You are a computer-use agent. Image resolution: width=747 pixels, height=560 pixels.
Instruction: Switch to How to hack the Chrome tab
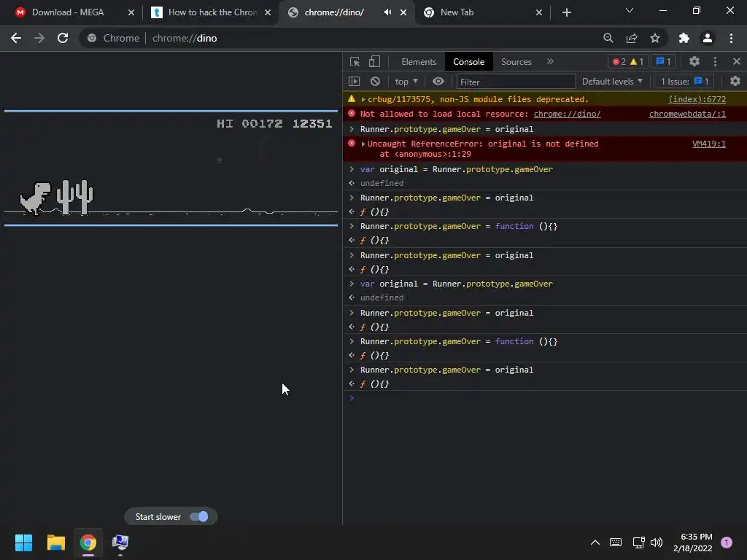coord(212,12)
